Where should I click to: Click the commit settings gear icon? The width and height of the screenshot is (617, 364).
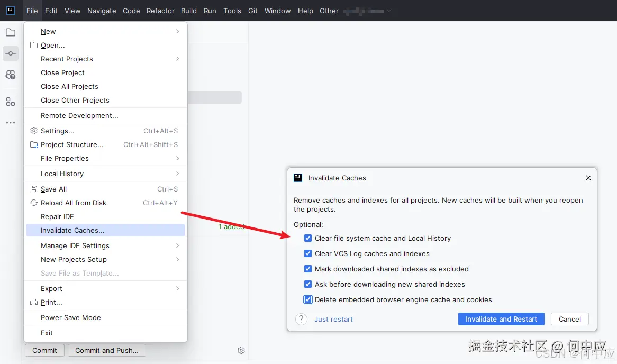(x=241, y=350)
